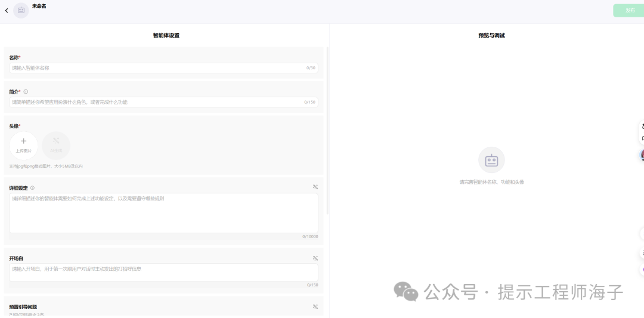Click the 发布 publish button
This screenshot has width=644, height=318.
[630, 10]
